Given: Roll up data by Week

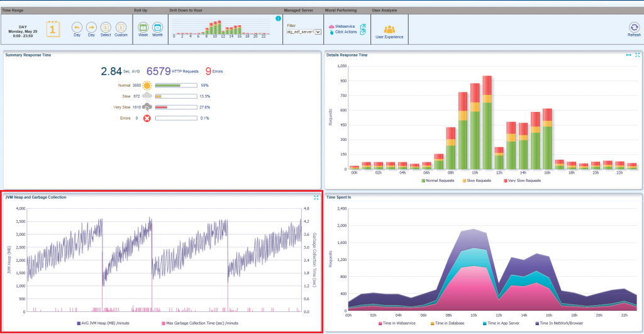Looking at the screenshot, I should tap(143, 27).
